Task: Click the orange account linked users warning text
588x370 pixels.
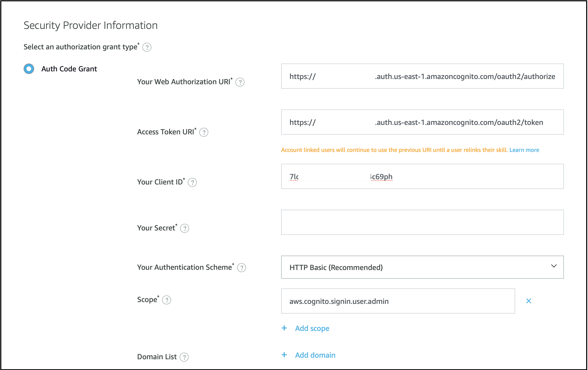Action: coord(394,150)
